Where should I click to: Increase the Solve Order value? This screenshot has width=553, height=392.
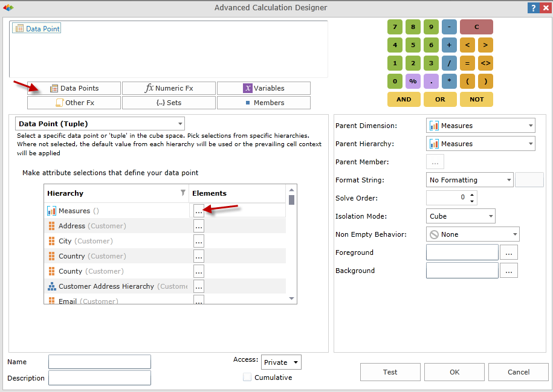tap(472, 194)
